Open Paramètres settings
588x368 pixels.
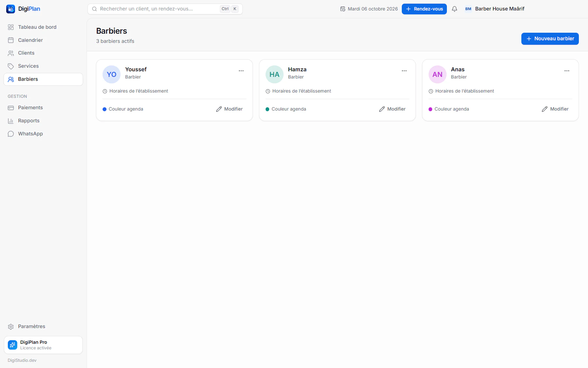[43, 326]
